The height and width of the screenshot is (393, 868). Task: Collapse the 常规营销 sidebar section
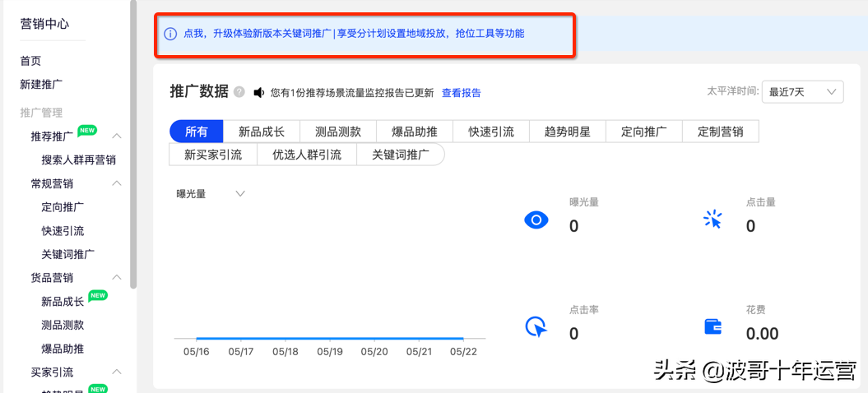click(117, 183)
